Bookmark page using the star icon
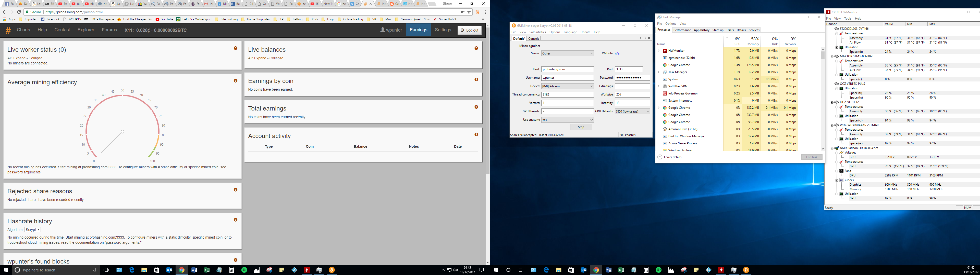 tap(469, 12)
